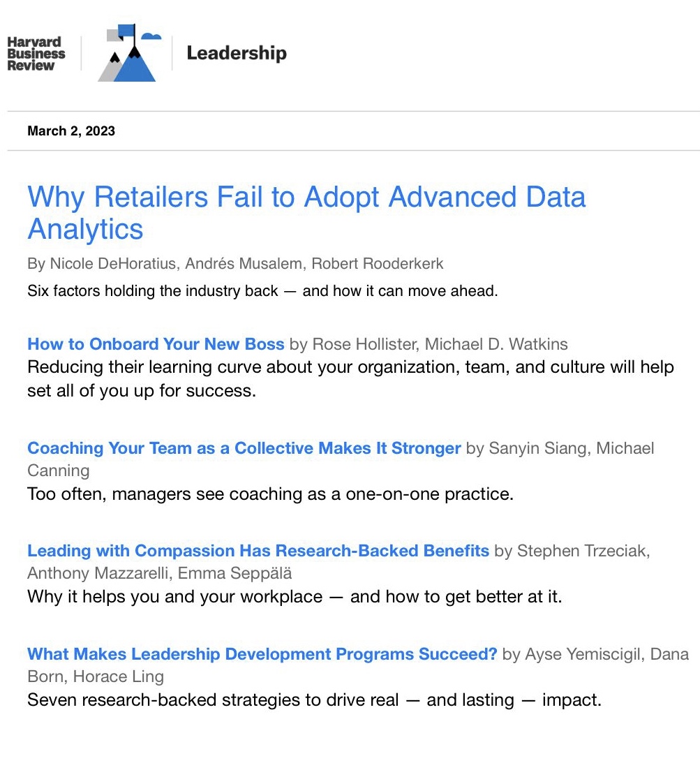Click the Born, Horace Ling byline line
Image resolution: width=700 pixels, height=770 pixels.
coord(96,676)
